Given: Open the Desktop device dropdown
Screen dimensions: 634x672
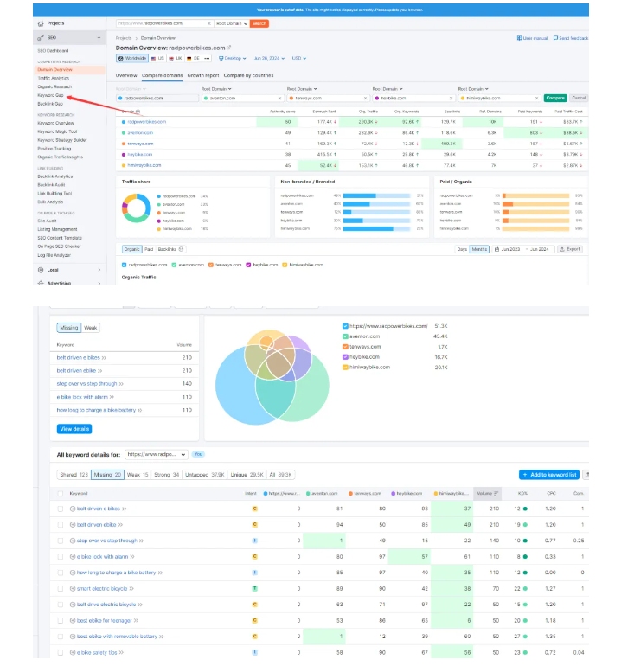Looking at the screenshot, I should pos(233,58).
